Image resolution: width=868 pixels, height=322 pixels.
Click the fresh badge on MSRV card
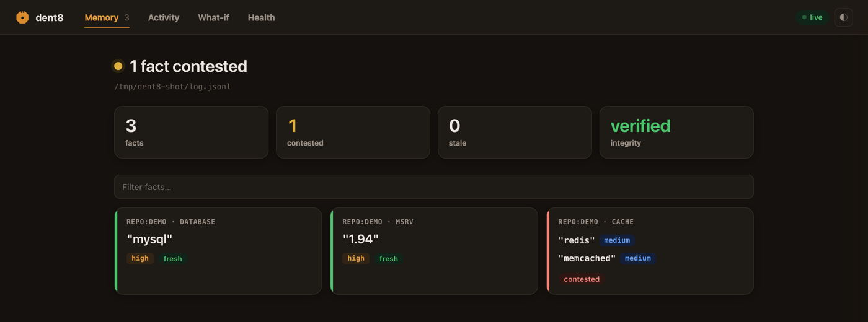(389, 258)
